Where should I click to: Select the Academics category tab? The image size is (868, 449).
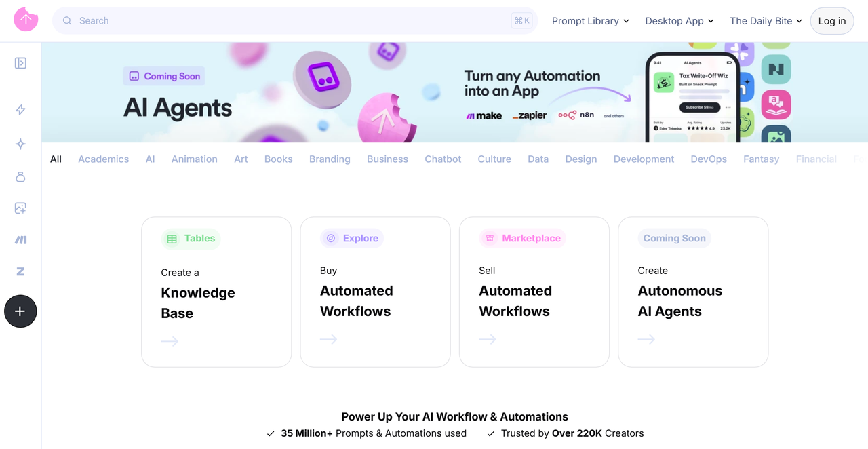coord(103,159)
